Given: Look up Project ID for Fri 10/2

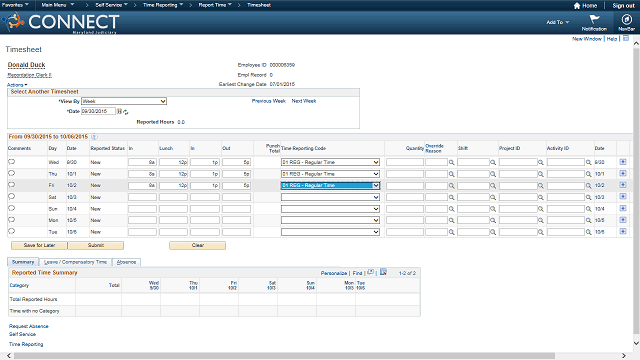Looking at the screenshot, I should [x=541, y=186].
